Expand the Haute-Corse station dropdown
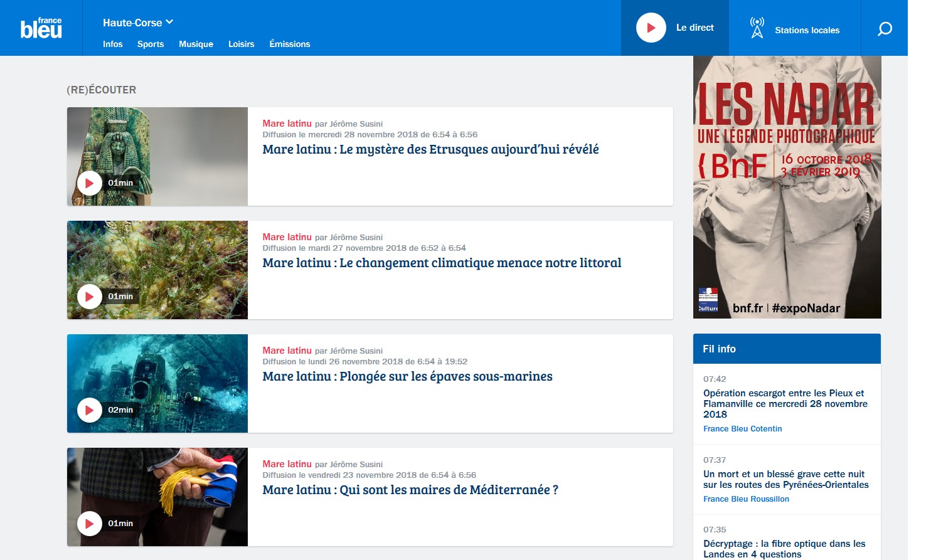 click(x=137, y=23)
